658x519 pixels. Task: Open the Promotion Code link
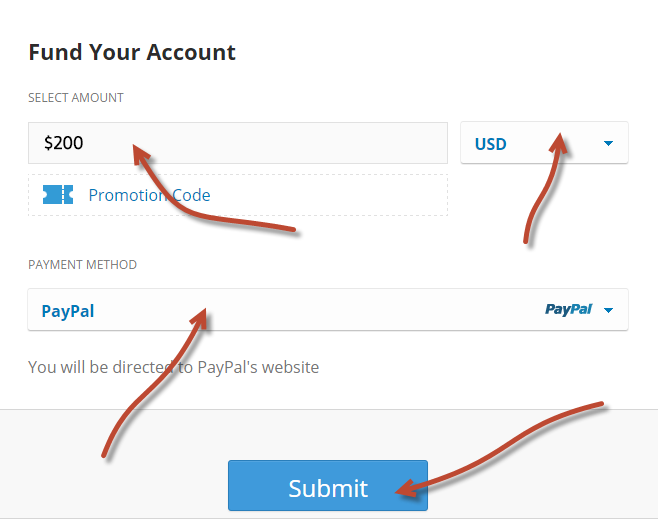point(149,195)
